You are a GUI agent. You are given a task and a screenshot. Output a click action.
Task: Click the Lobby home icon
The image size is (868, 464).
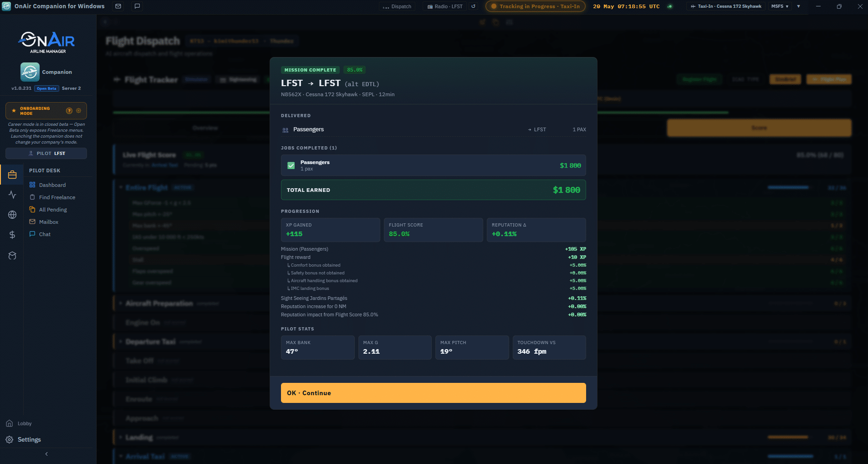pyautogui.click(x=9, y=423)
